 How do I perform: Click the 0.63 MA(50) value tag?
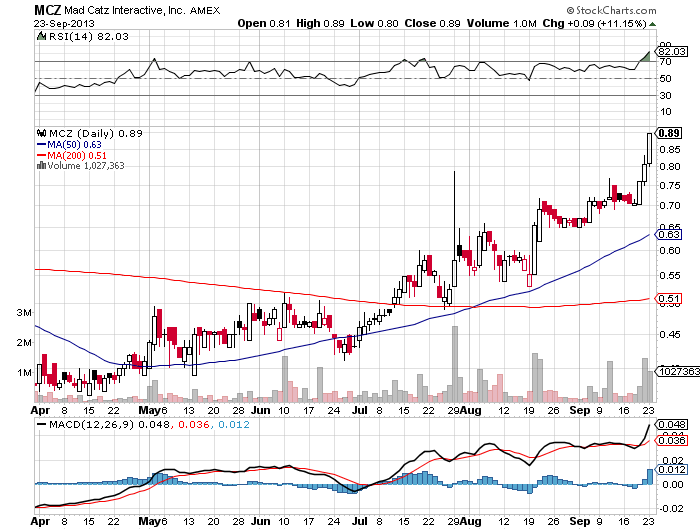[668, 234]
